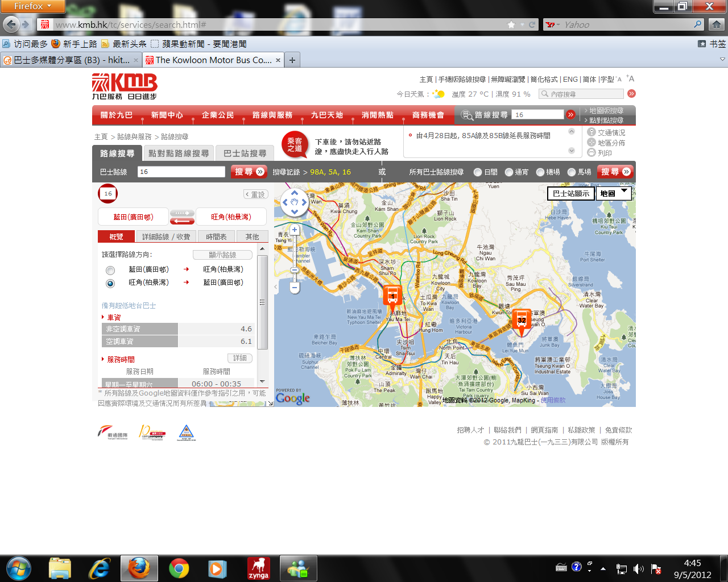
Task: Click the Firefox home button
Action: click(x=717, y=24)
